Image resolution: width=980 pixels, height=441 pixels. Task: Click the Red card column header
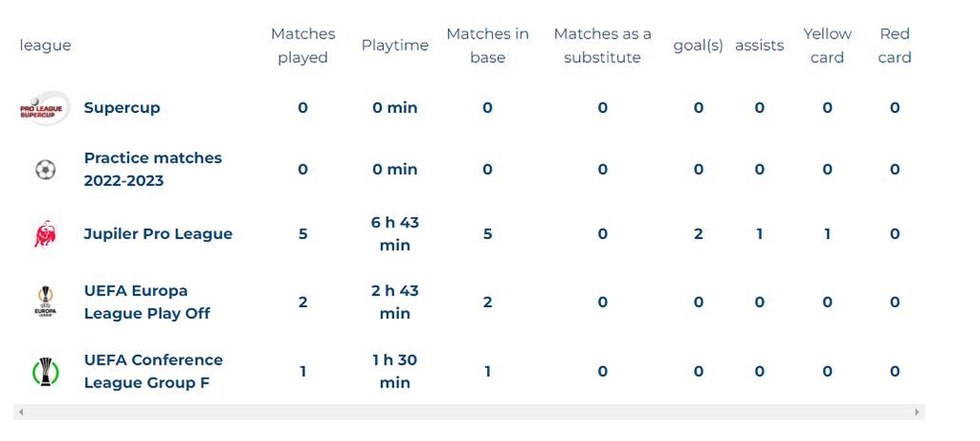point(894,46)
